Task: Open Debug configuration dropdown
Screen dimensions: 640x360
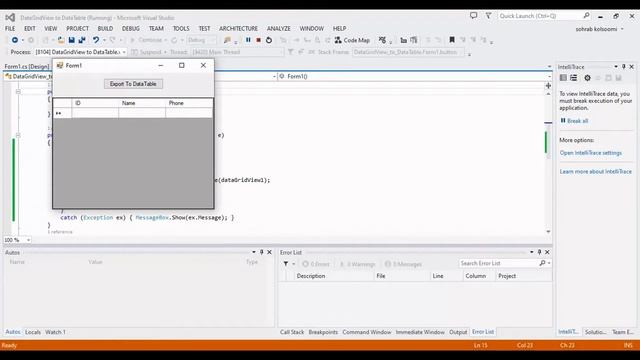Action: tap(202, 40)
